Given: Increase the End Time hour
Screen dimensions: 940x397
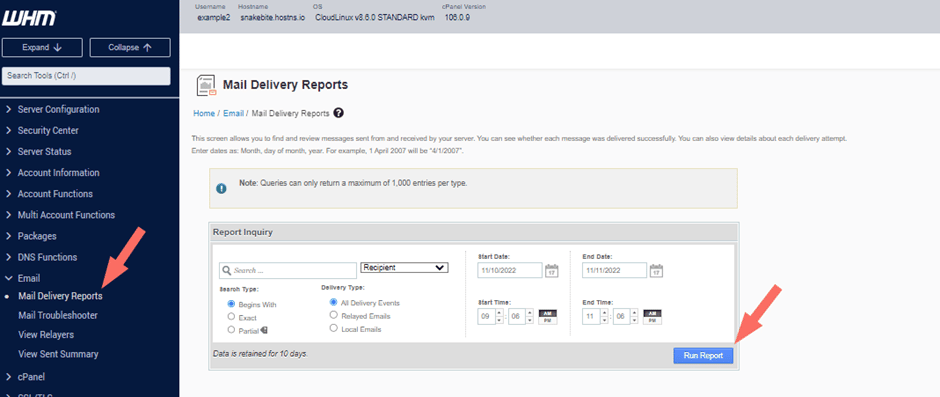Looking at the screenshot, I should pos(604,312).
